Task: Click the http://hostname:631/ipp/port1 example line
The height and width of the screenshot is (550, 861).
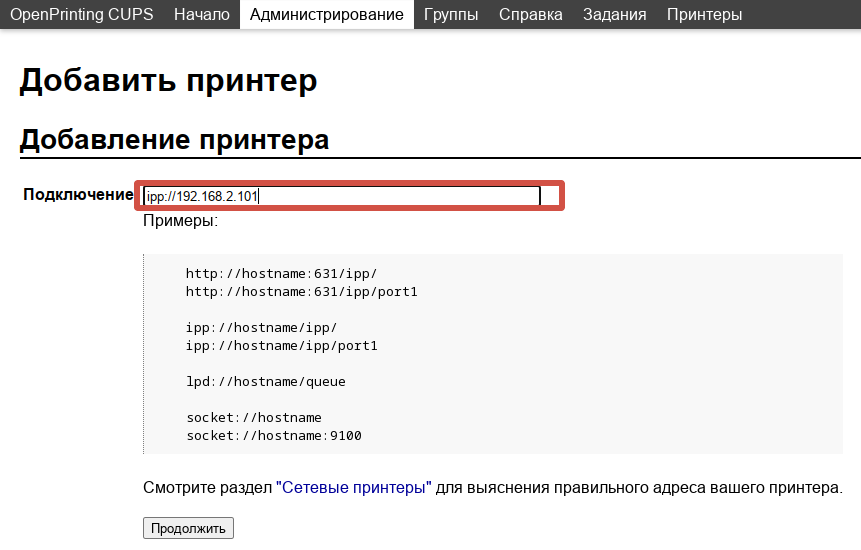Action: tap(301, 291)
